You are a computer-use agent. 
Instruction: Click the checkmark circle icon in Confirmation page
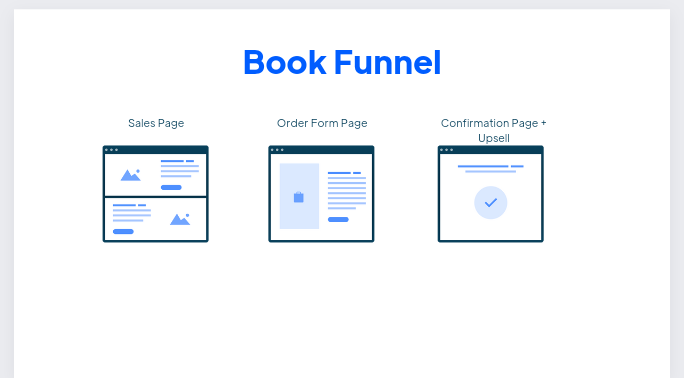pos(491,203)
